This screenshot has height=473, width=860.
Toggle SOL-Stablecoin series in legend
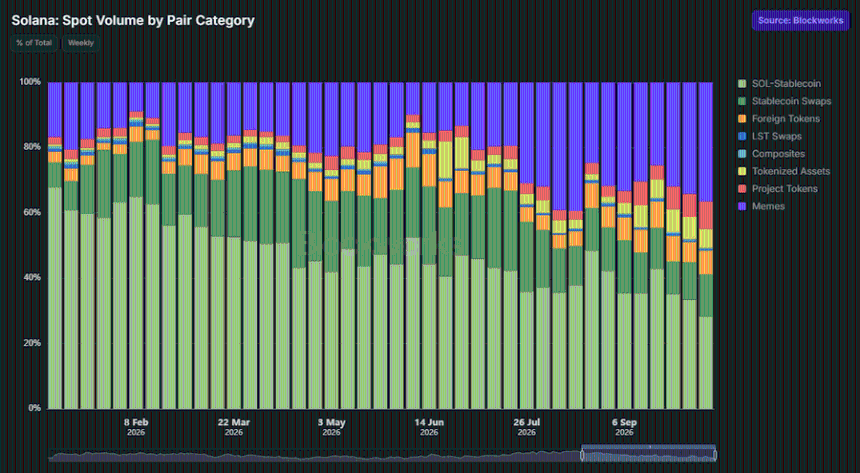779,84
